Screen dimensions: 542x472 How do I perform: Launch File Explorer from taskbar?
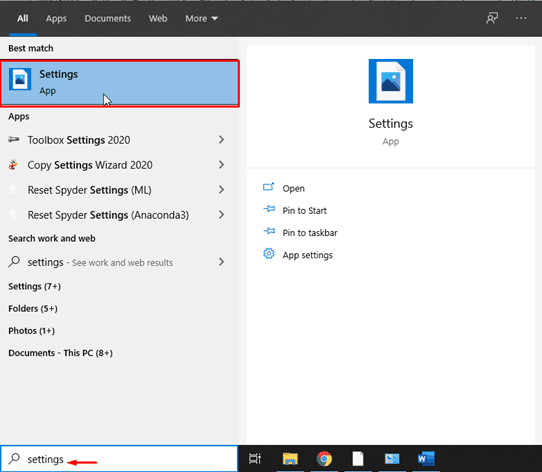pos(290,459)
